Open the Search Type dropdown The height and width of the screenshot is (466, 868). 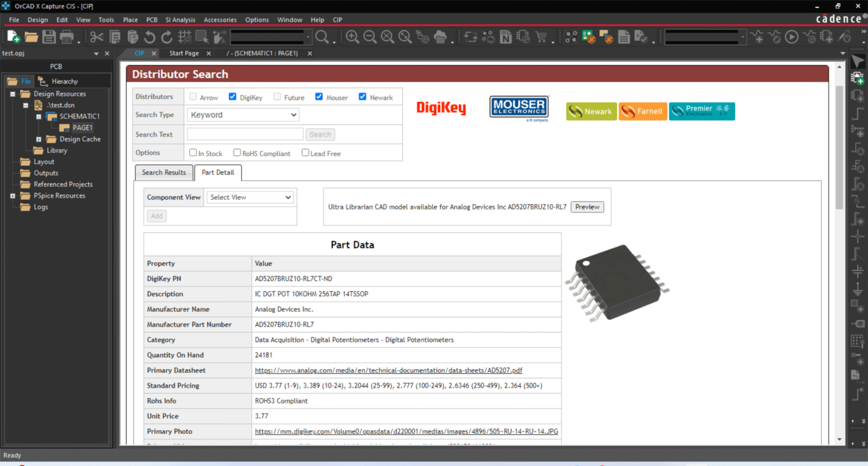tap(243, 114)
